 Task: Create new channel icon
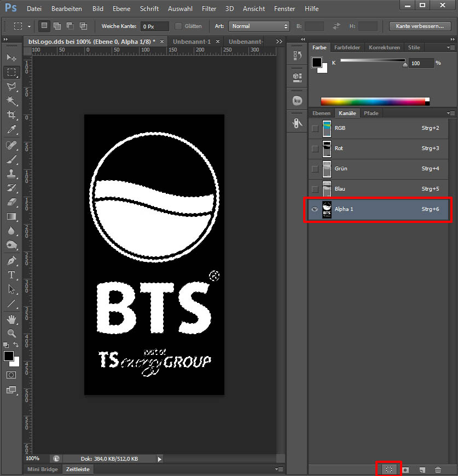pyautogui.click(x=422, y=469)
